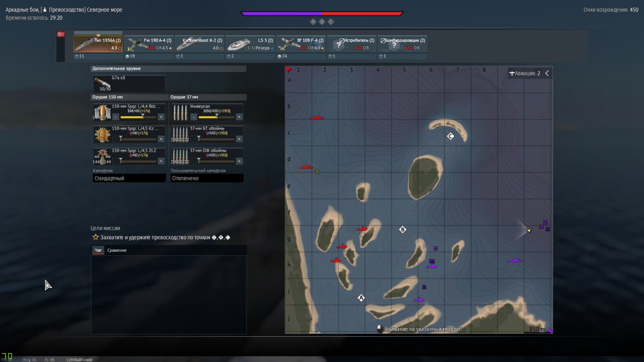The image size is (644, 362).
Task: Adjust the Универсал ammo slider
Action: coord(217,117)
